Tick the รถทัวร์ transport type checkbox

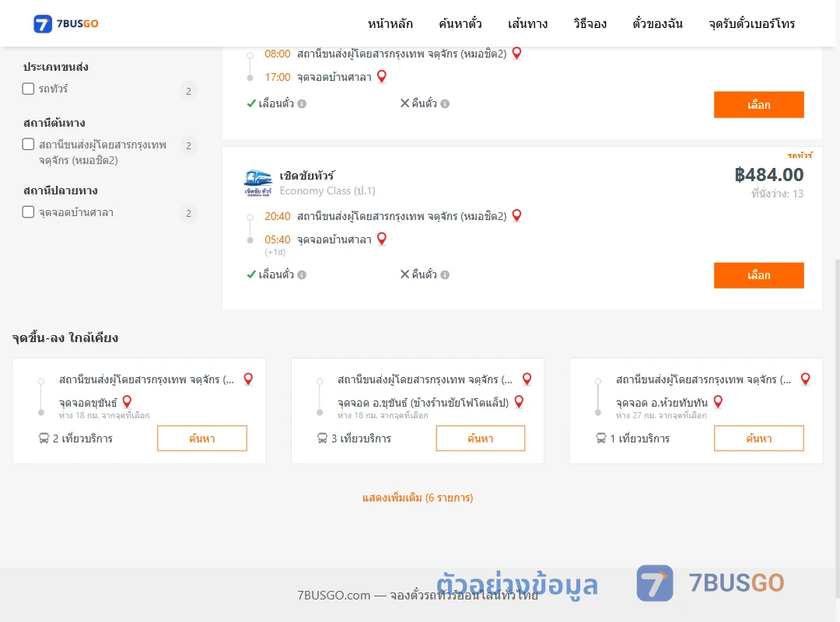point(29,89)
